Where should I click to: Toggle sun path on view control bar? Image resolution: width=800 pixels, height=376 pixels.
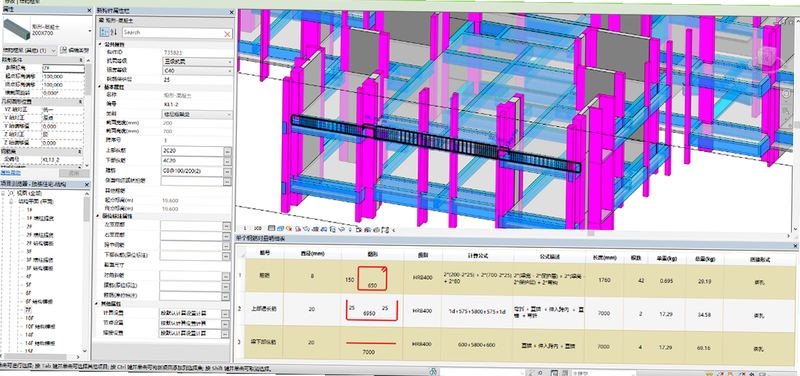tap(289, 229)
